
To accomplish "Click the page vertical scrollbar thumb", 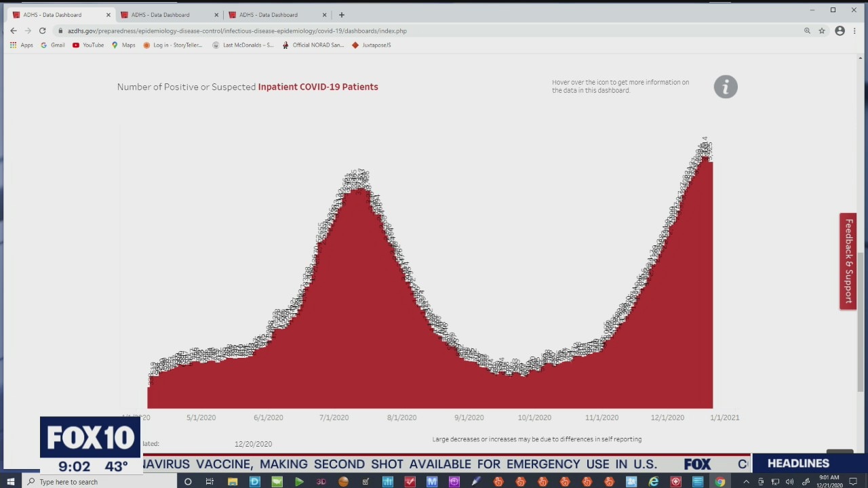I will tap(861, 323).
